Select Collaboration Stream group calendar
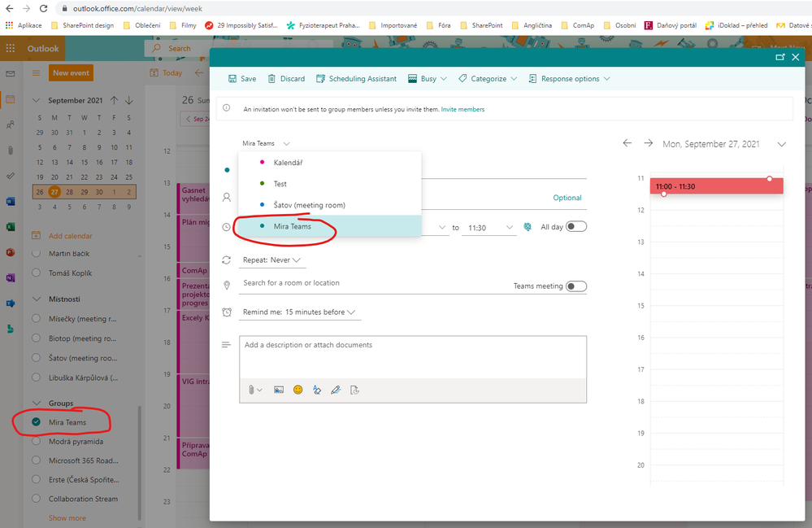 (36, 499)
